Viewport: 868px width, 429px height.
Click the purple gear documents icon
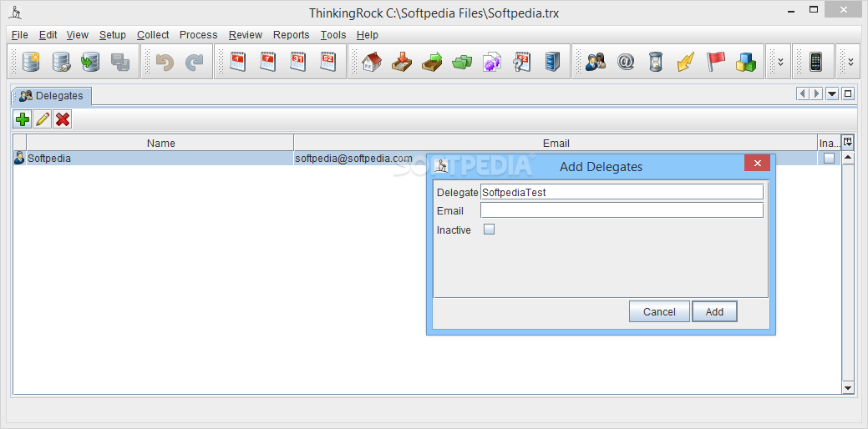click(491, 62)
